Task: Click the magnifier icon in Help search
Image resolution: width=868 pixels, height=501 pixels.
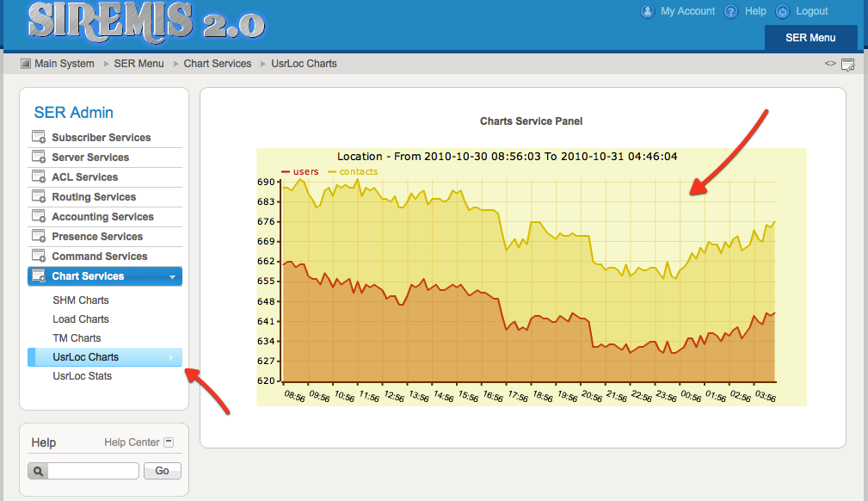Action: tap(38, 471)
